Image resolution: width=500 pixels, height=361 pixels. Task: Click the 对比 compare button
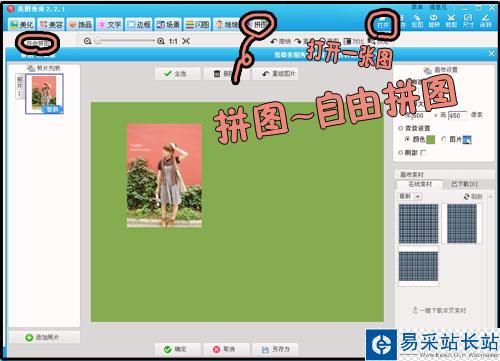[x=354, y=41]
